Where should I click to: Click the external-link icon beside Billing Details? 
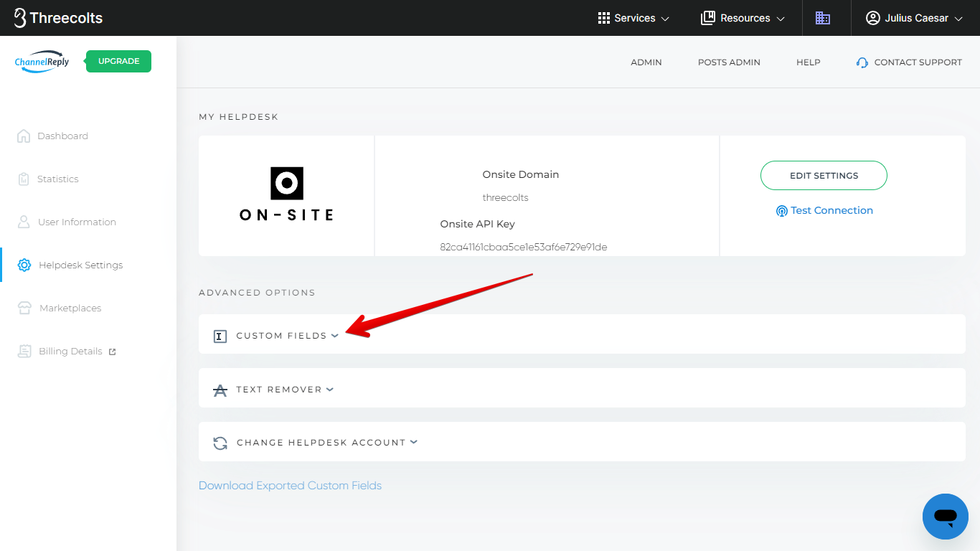point(112,352)
